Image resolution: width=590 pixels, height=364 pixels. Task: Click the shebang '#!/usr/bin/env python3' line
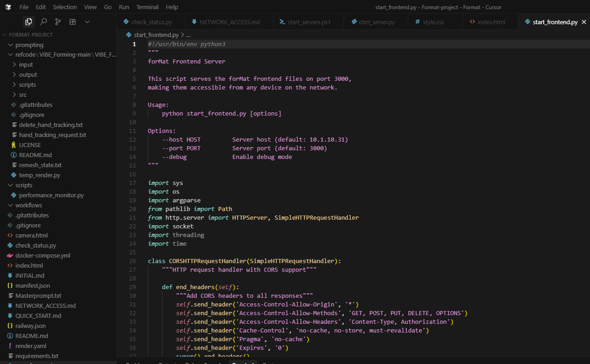pos(187,44)
